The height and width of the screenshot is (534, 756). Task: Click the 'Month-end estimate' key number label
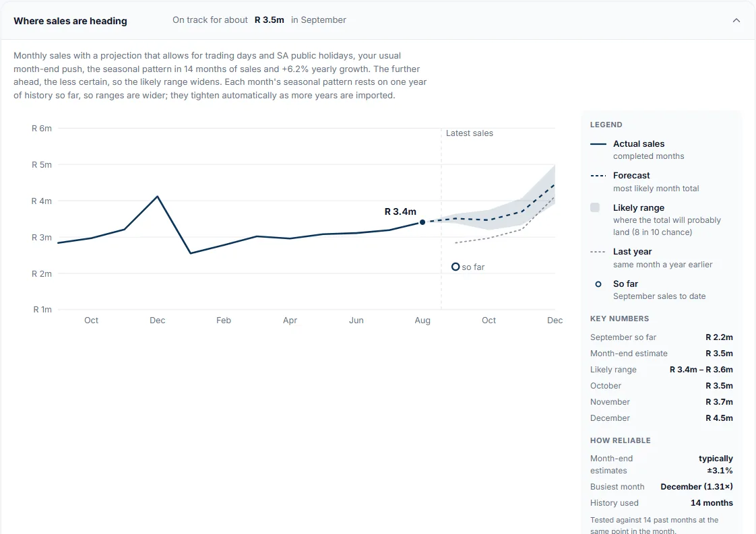click(629, 354)
